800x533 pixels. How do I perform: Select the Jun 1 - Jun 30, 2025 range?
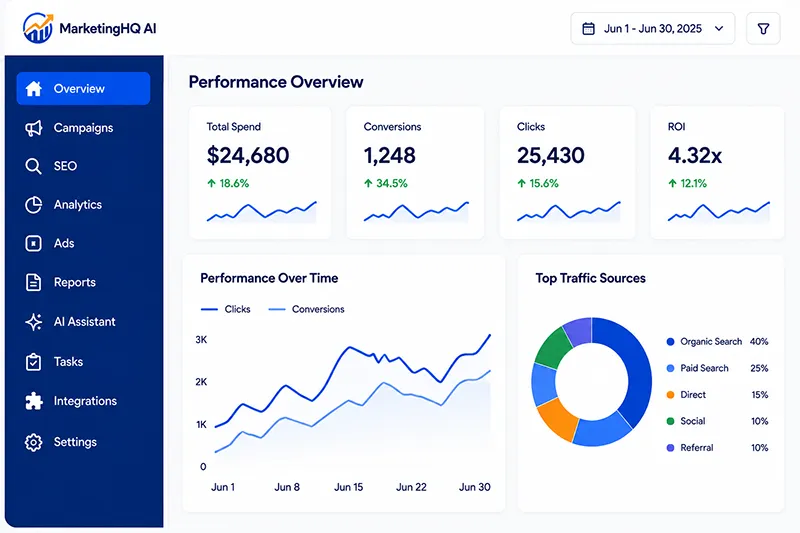(x=653, y=29)
